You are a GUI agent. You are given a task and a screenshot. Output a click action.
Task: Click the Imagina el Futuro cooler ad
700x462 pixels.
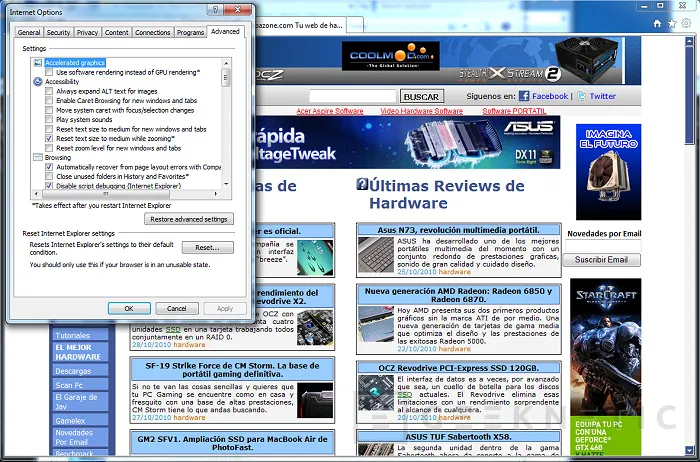point(608,172)
